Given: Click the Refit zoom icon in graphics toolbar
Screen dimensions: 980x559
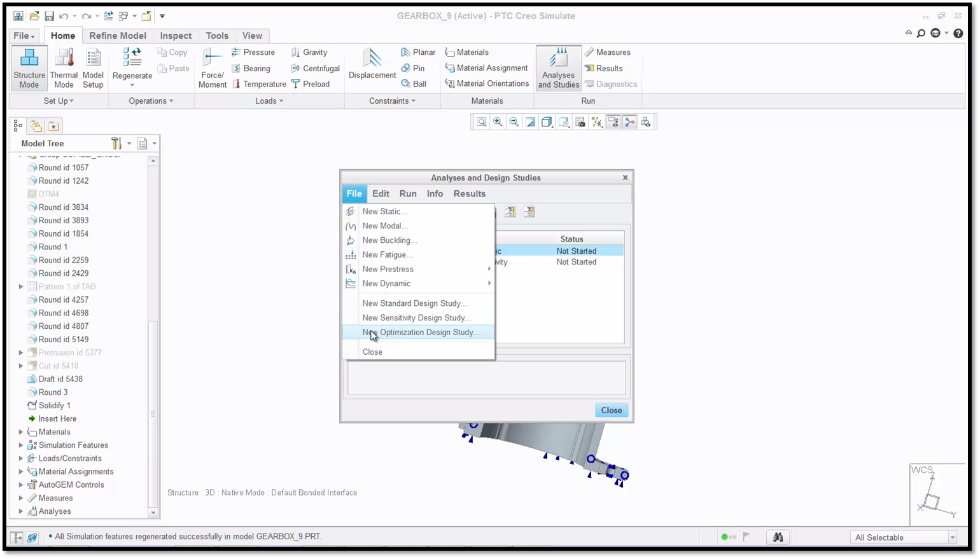Looking at the screenshot, I should click(482, 122).
